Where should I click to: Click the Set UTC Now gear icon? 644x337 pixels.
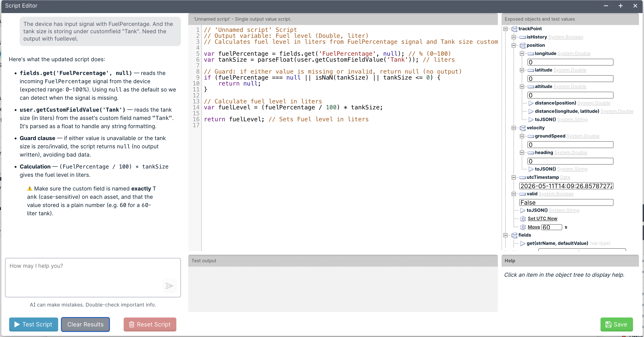coord(523,219)
